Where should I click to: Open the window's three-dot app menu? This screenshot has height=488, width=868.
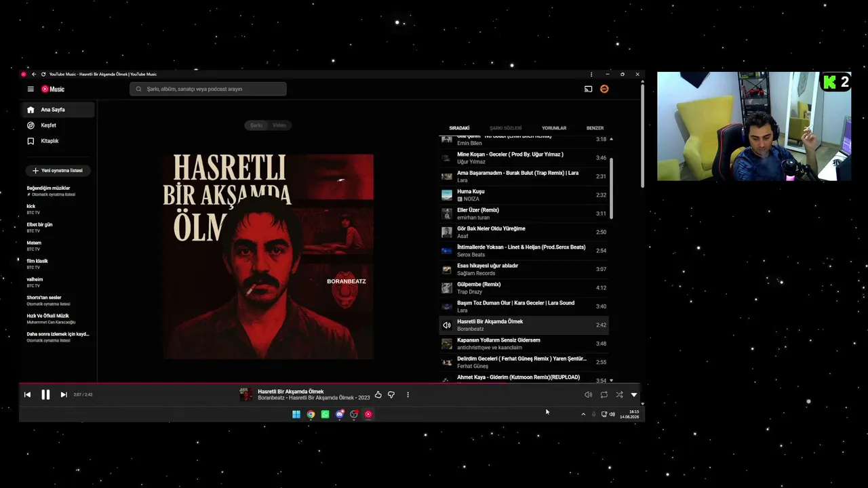tap(591, 74)
